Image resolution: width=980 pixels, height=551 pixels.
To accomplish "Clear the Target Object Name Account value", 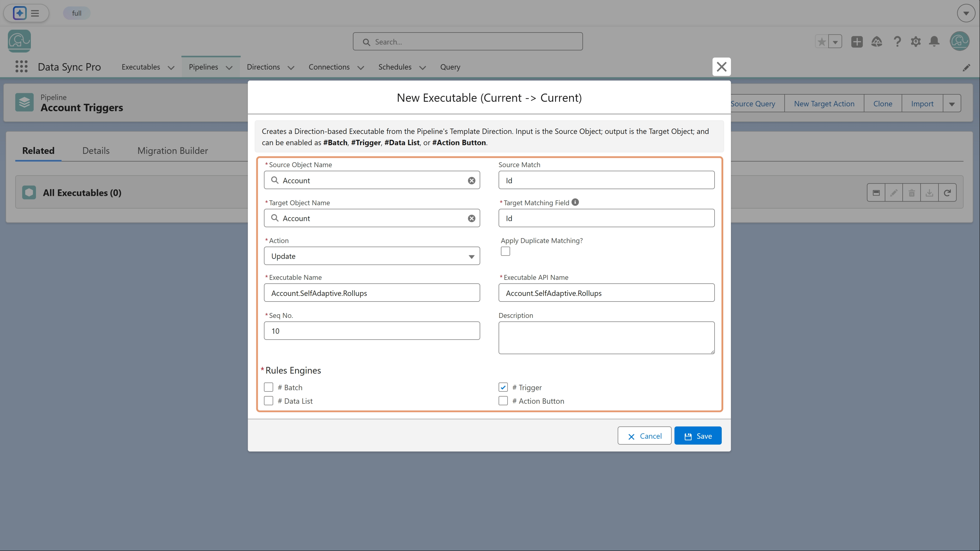I will point(471,218).
